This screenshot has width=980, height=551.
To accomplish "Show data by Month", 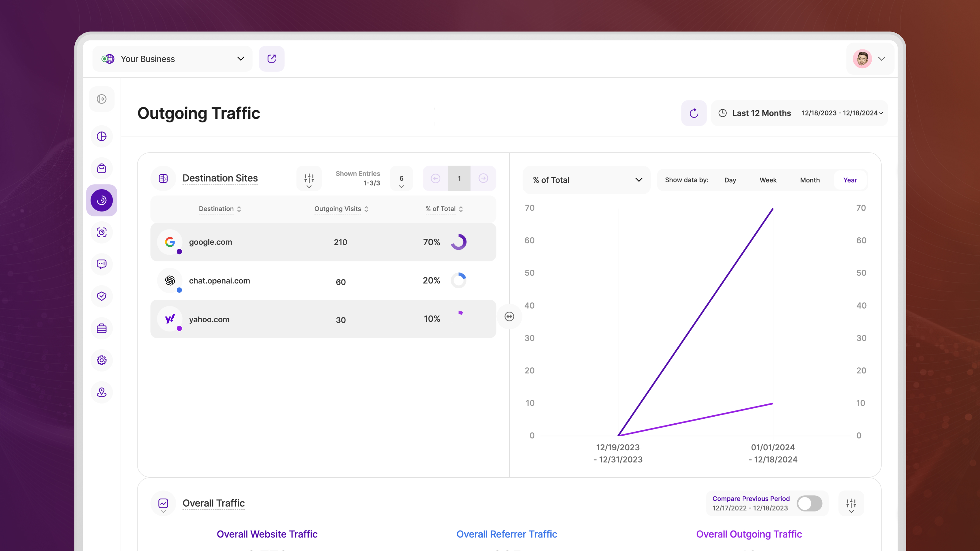I will click(x=809, y=180).
